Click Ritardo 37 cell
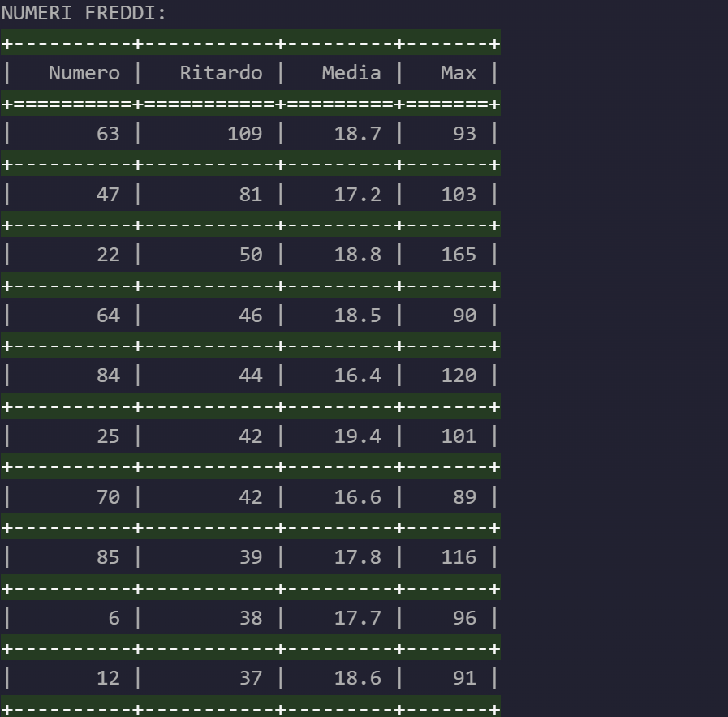 pos(251,677)
